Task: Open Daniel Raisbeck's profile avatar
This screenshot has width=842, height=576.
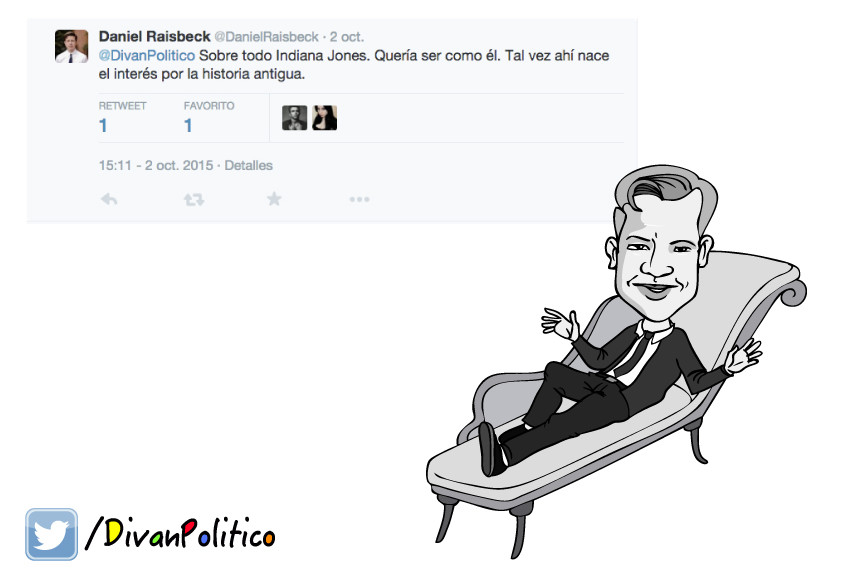Action: [x=71, y=47]
